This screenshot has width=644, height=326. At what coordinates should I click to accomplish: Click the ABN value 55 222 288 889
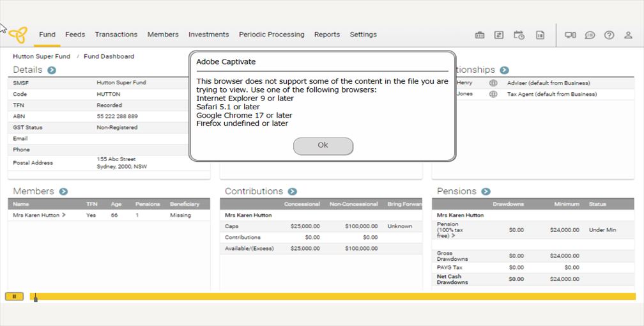[117, 116]
